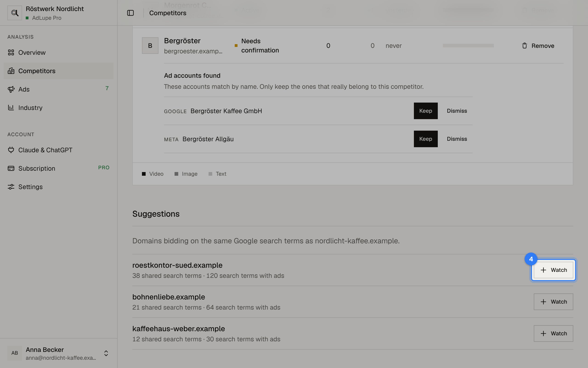Click the Bergröster 'B' avatar tile

150,46
